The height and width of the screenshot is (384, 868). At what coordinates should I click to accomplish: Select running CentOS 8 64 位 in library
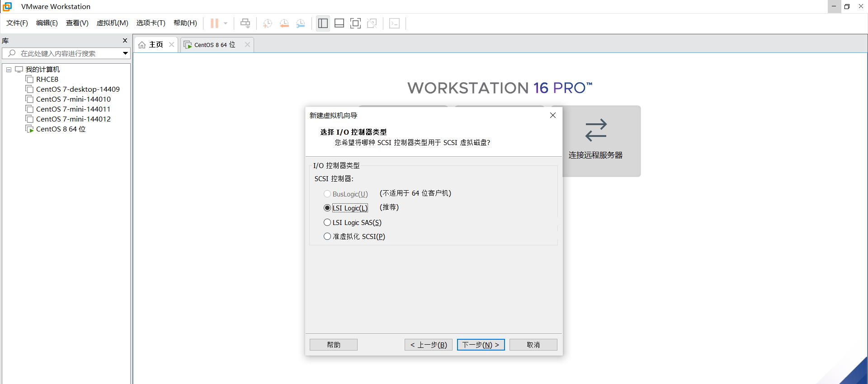click(x=61, y=129)
